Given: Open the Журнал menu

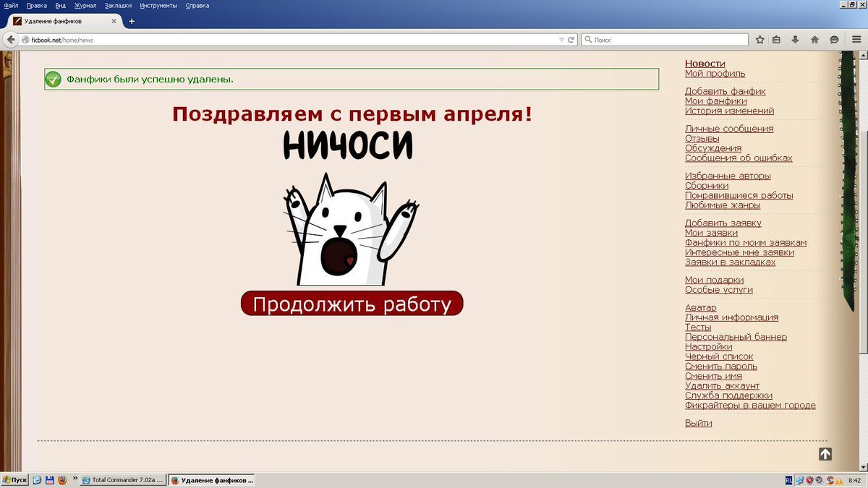Looking at the screenshot, I should [85, 5].
